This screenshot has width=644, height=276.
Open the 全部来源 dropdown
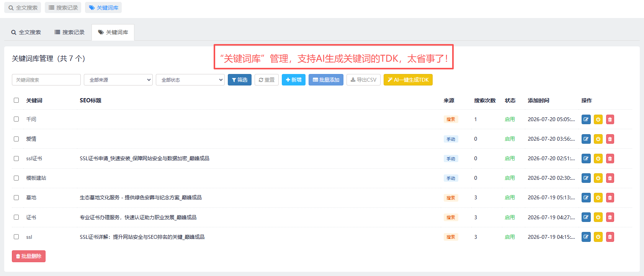coord(118,80)
